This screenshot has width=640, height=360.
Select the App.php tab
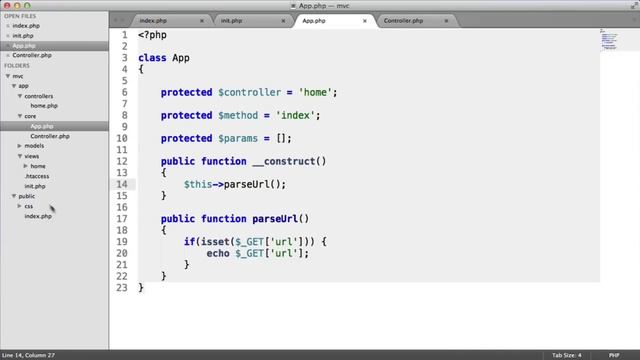pyautogui.click(x=314, y=21)
